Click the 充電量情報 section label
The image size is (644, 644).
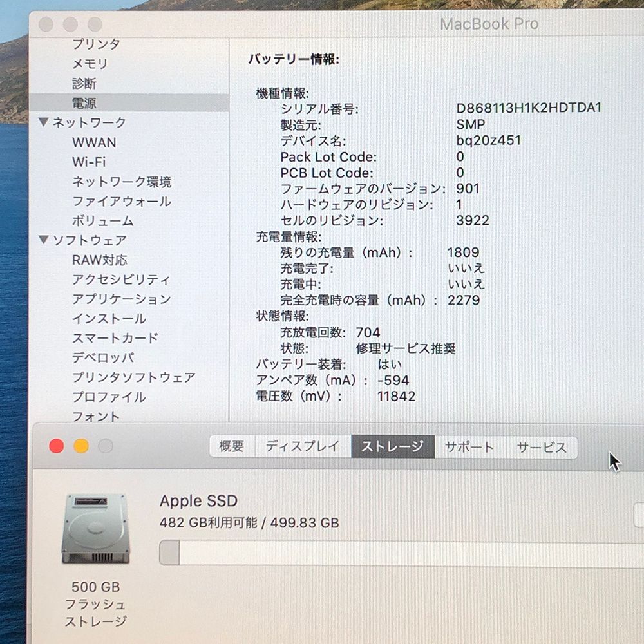pos(289,237)
